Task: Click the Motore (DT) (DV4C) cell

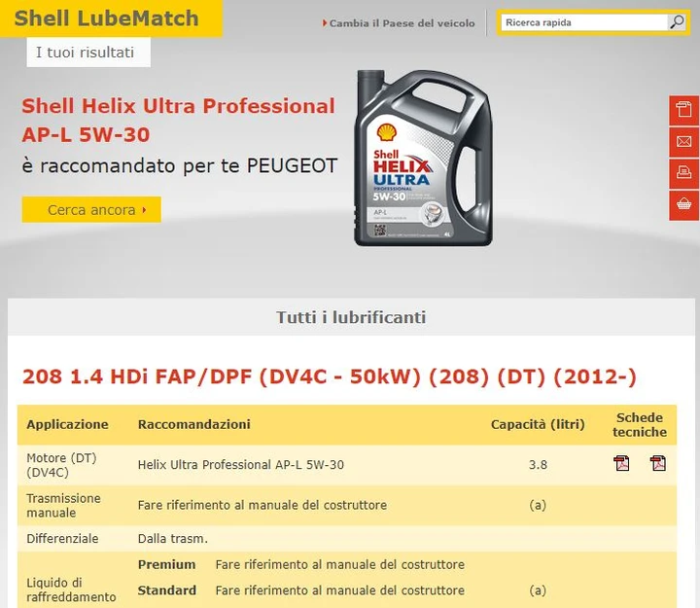Action: click(x=61, y=465)
